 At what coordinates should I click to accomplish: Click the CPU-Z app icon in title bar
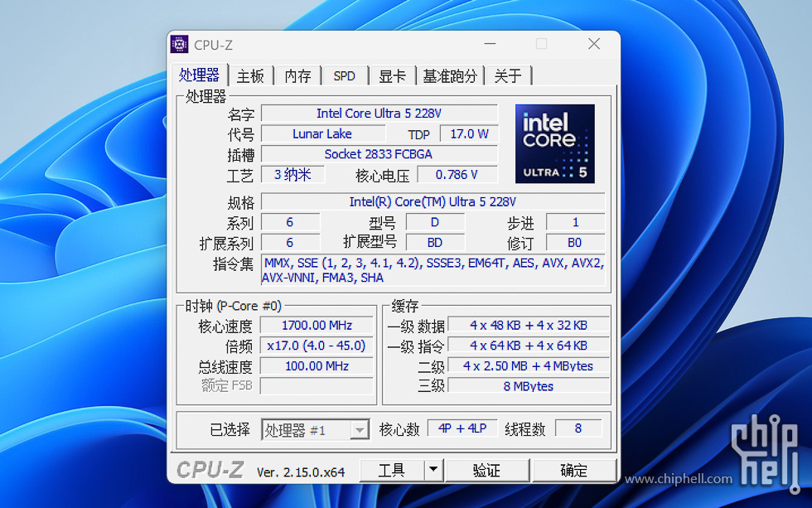pos(179,45)
